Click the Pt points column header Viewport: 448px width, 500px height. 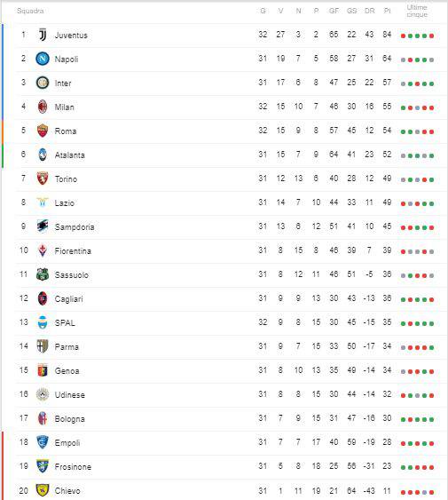[387, 11]
